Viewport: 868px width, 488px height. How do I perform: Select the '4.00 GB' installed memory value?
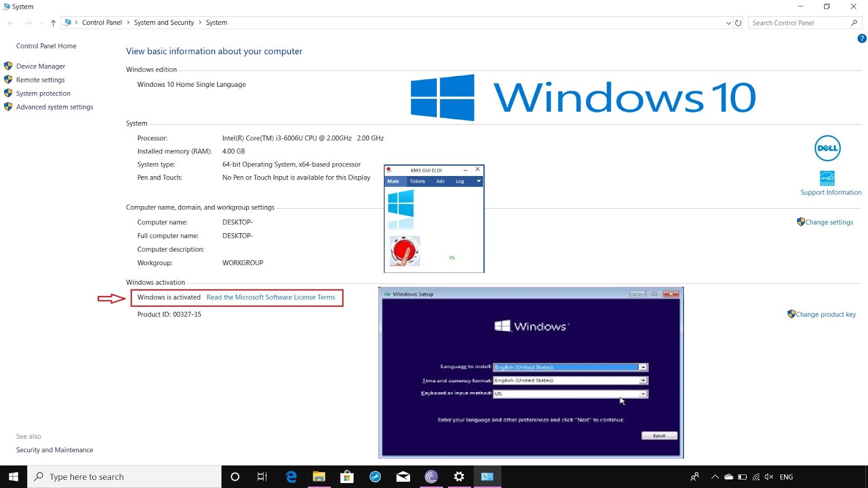pyautogui.click(x=234, y=151)
